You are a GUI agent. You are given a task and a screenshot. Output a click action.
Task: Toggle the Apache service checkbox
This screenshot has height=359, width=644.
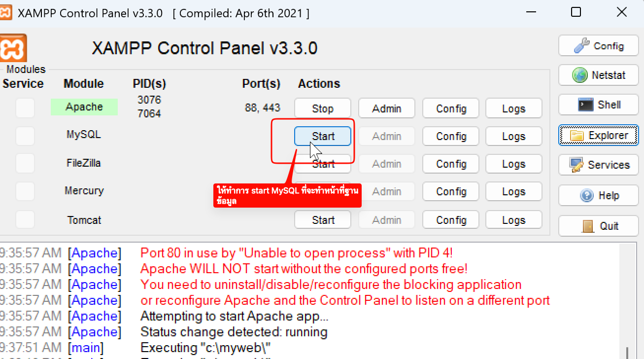point(25,108)
